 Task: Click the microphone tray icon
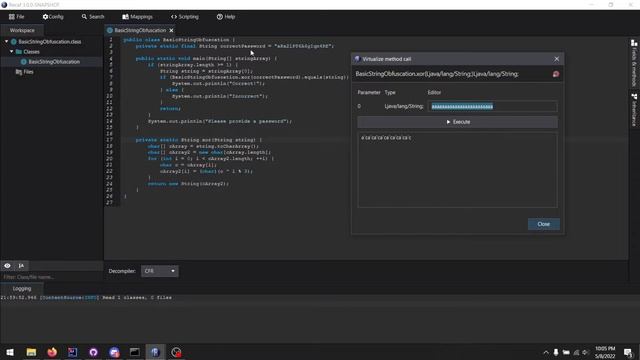pos(556,352)
